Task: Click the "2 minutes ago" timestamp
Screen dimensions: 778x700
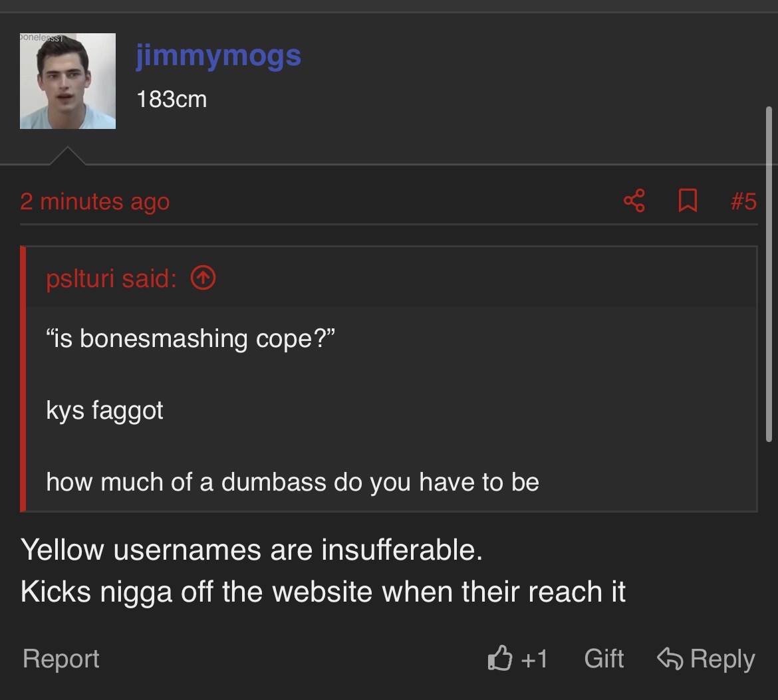Action: pyautogui.click(x=94, y=201)
